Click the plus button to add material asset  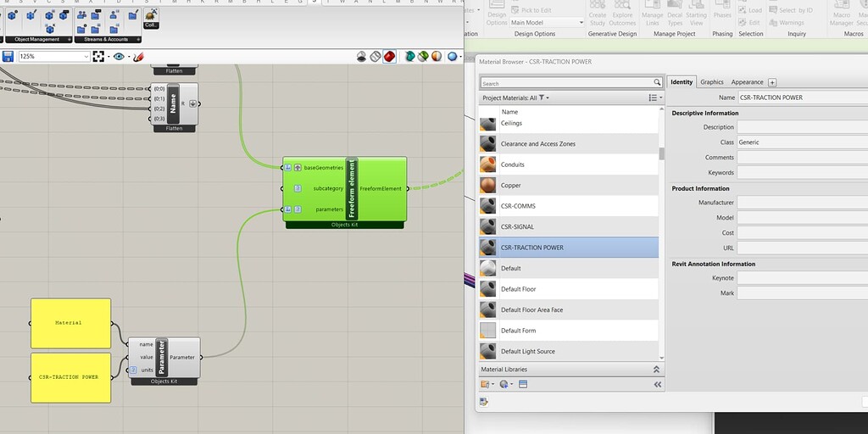pyautogui.click(x=772, y=82)
